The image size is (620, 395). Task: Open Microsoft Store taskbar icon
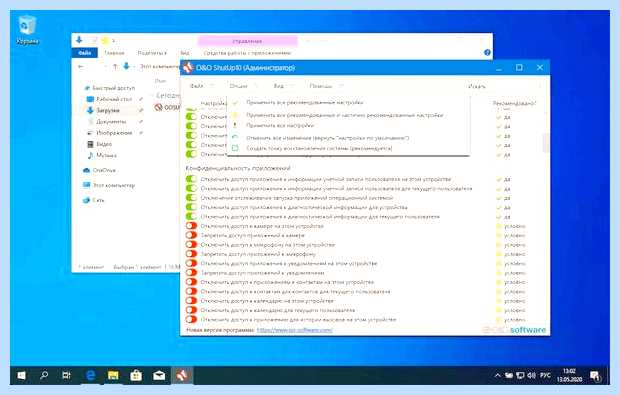[136, 375]
